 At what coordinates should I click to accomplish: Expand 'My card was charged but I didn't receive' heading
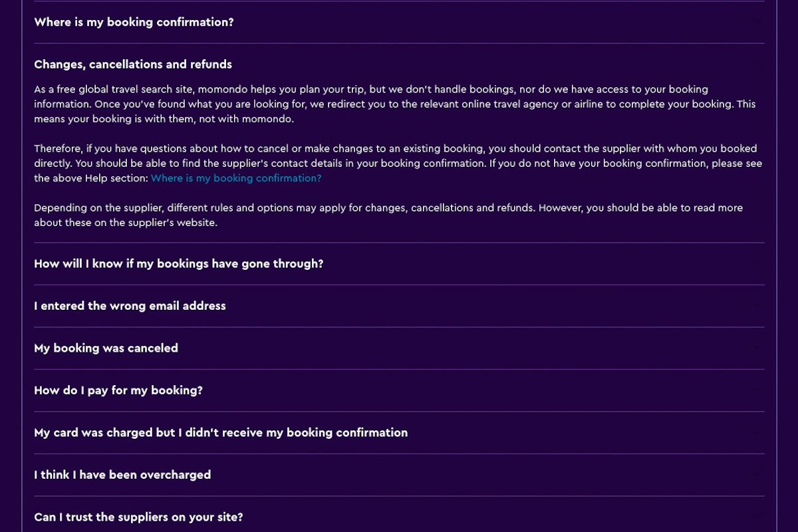pos(221,432)
